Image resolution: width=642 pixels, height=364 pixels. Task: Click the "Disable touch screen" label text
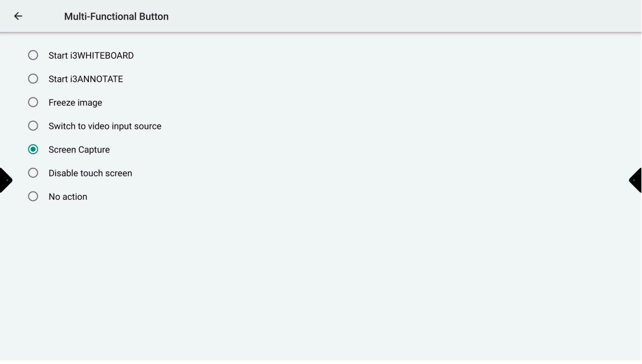coord(90,173)
